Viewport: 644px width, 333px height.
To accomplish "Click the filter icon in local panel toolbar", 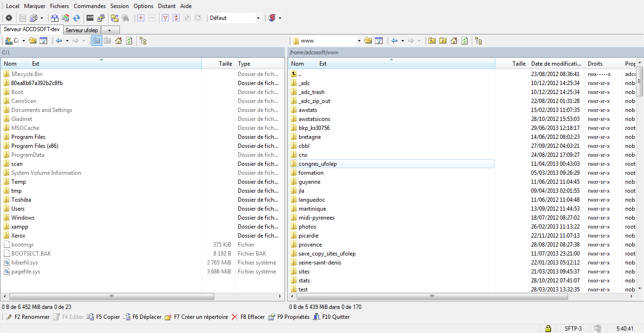I will (x=43, y=41).
